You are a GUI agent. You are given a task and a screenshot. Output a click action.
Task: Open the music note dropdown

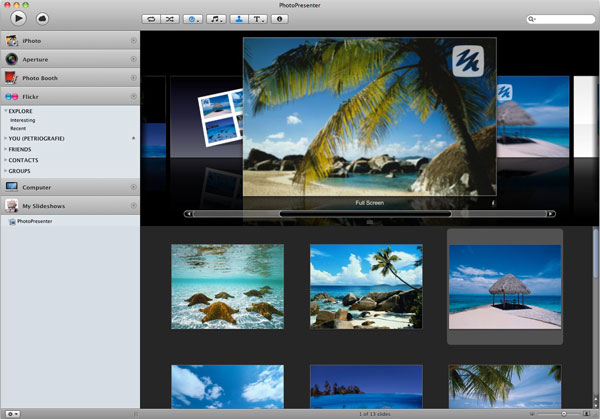point(216,18)
